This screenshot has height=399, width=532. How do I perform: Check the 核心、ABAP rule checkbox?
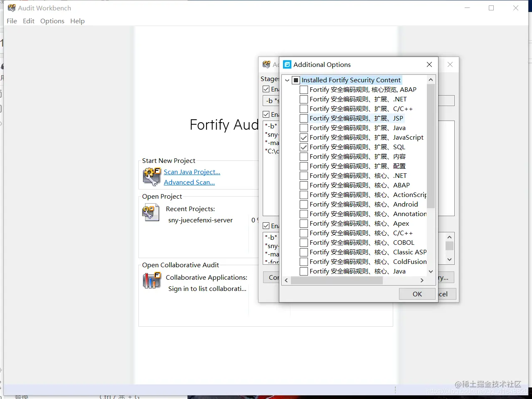tap(304, 185)
